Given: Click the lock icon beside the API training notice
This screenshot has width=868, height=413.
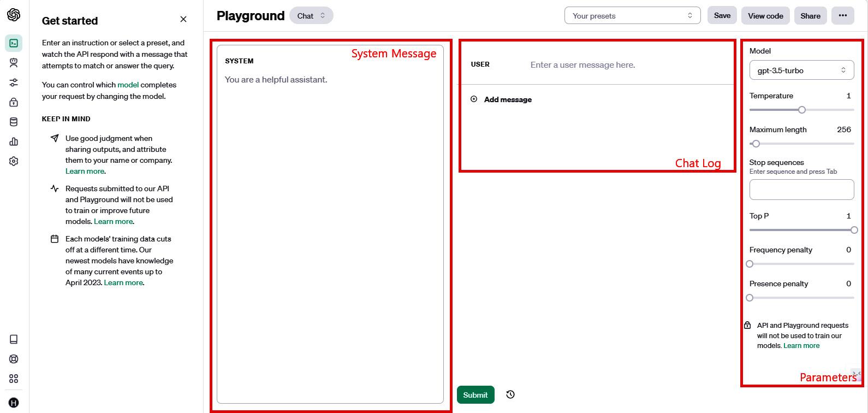Looking at the screenshot, I should pos(747,325).
